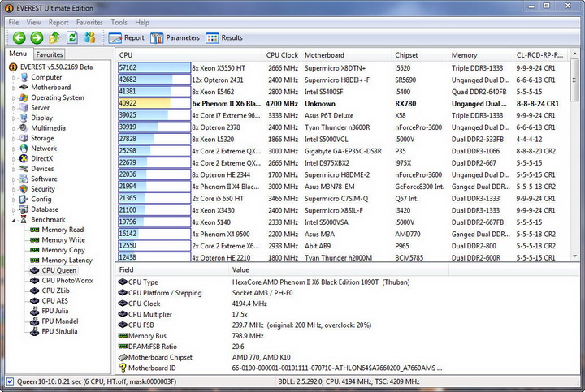
Task: Collapse the Benchmark tree node
Action: [x=14, y=220]
